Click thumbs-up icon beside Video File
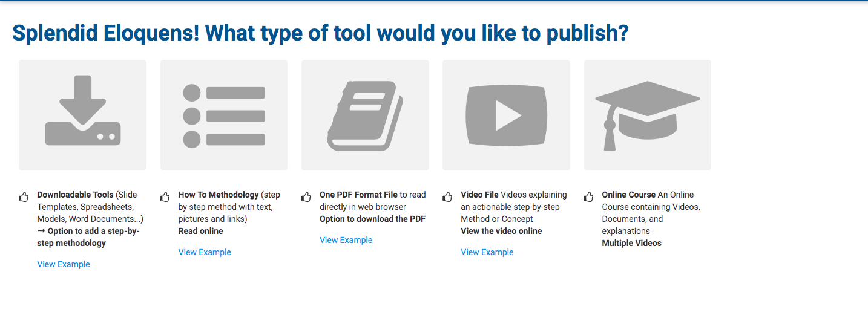This screenshot has width=868, height=315. tap(447, 196)
